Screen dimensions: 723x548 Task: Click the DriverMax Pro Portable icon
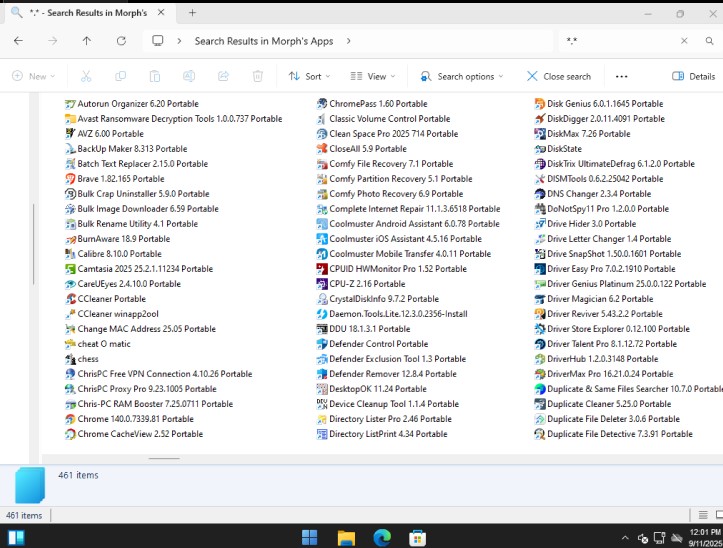coord(539,374)
